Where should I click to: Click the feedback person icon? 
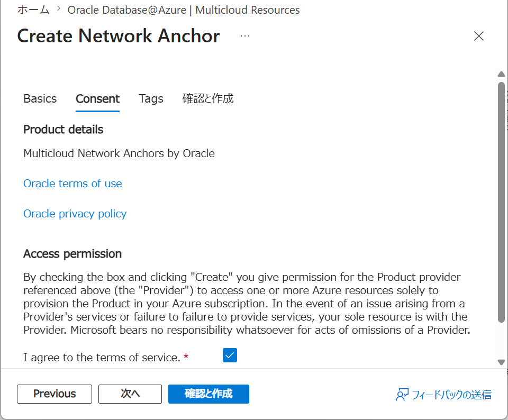(x=402, y=395)
